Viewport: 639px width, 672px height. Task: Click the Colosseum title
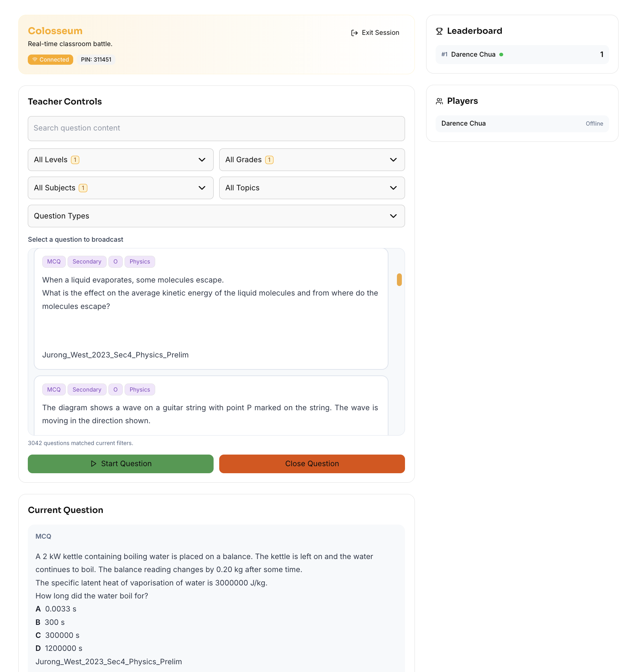[x=55, y=31]
